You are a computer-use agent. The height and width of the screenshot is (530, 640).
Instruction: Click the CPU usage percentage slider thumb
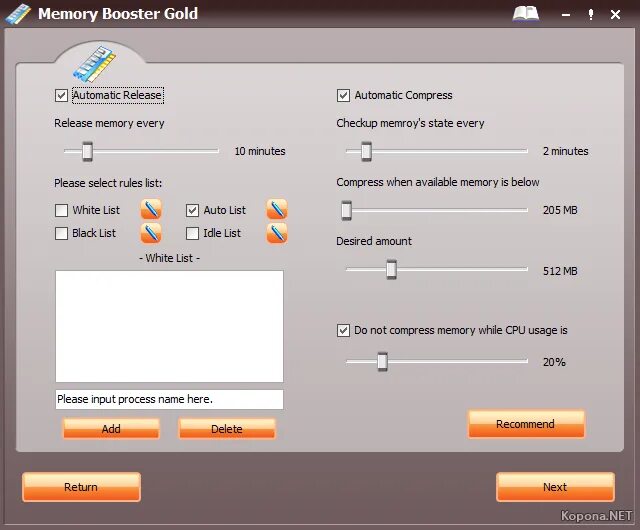[x=382, y=361]
